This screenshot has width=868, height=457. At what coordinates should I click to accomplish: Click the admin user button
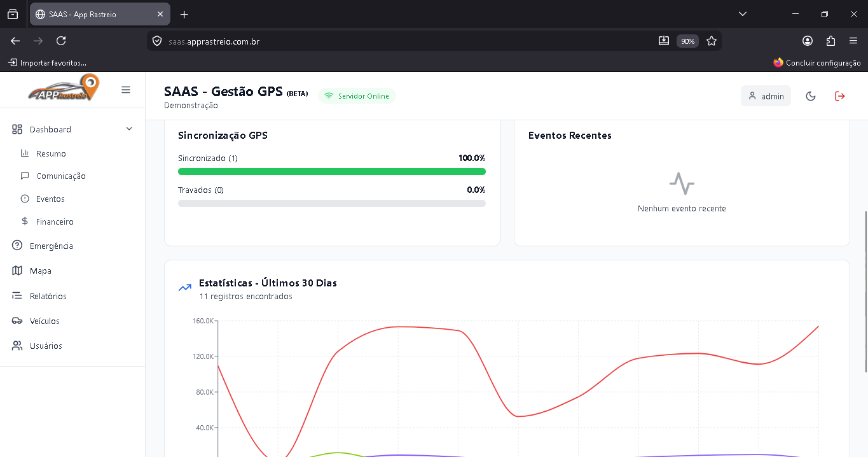[766, 96]
